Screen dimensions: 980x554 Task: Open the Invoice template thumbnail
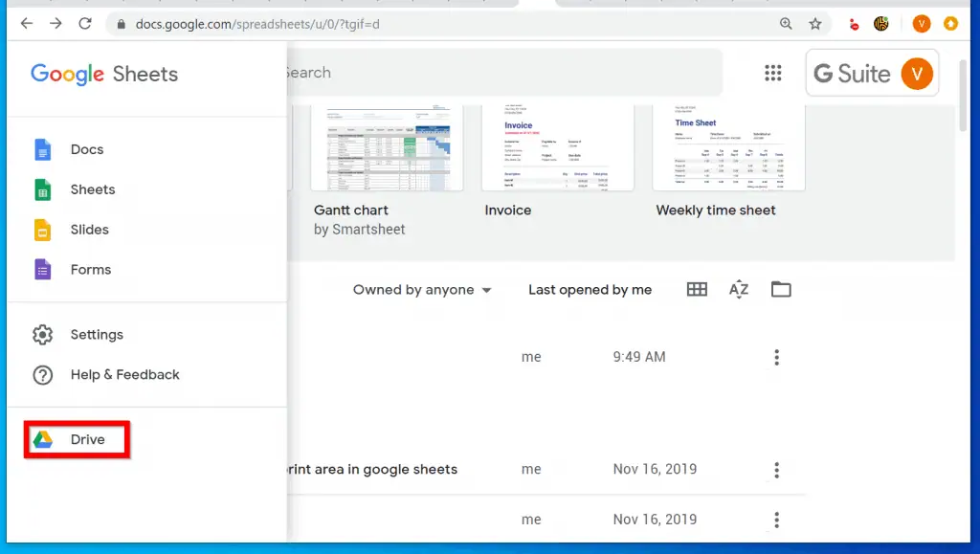pyautogui.click(x=558, y=147)
